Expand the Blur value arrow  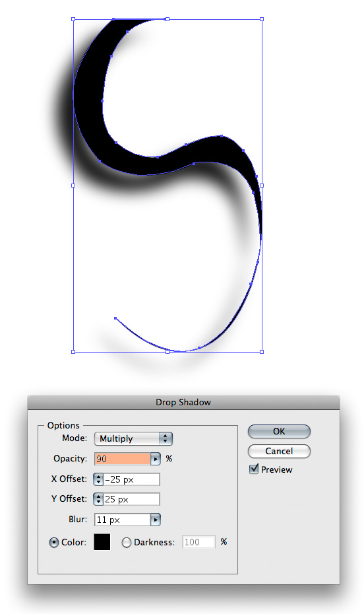pyautogui.click(x=156, y=520)
